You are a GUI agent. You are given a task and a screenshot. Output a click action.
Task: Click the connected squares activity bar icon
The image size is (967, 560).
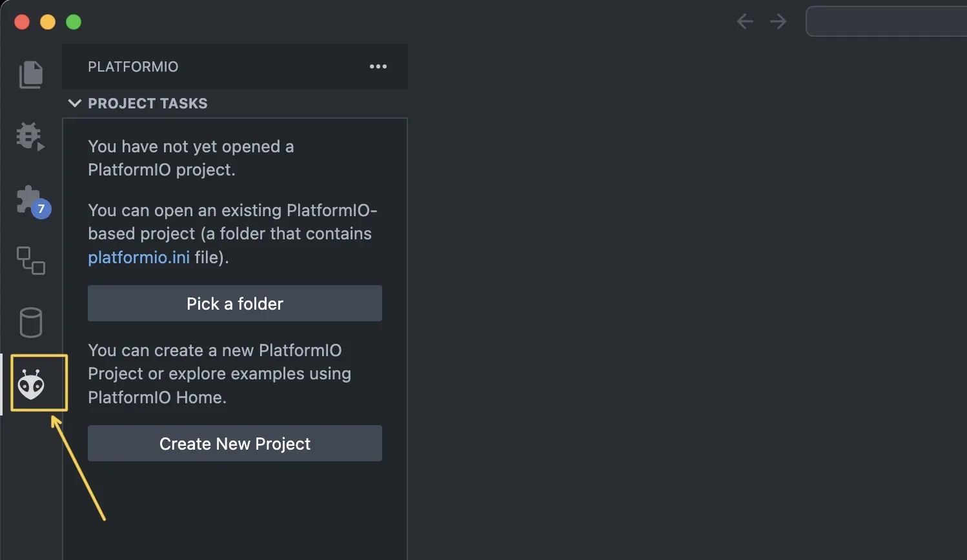pyautogui.click(x=30, y=261)
